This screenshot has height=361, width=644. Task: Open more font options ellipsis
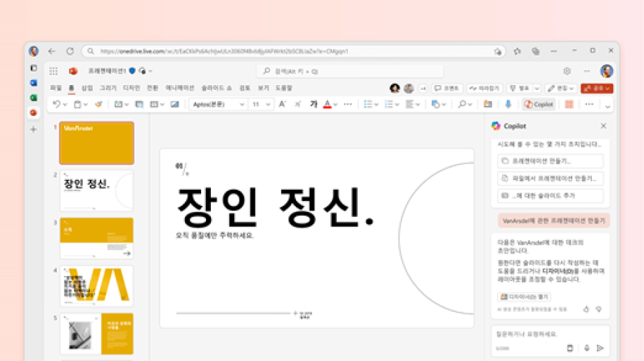point(348,104)
